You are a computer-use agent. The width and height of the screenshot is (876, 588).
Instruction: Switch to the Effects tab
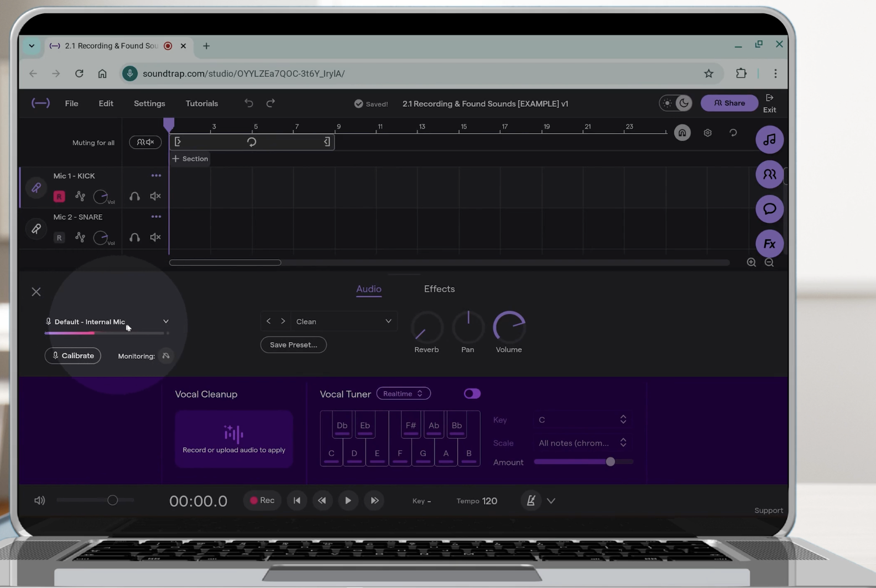point(439,289)
